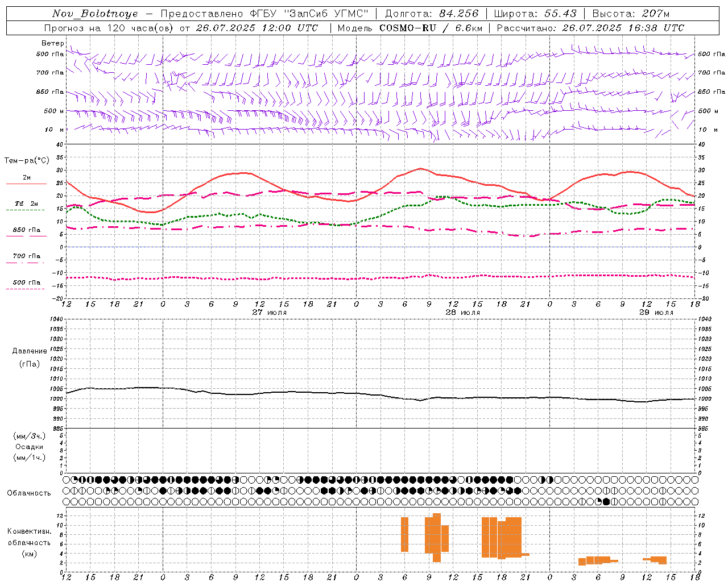Click the left '500 гПа' wind level label

[50, 55]
